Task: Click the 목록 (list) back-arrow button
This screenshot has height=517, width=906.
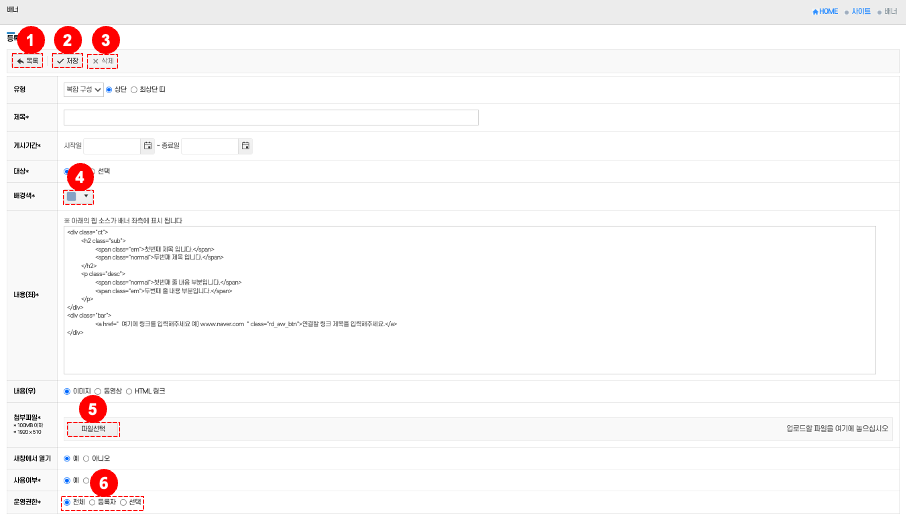Action: tap(28, 61)
